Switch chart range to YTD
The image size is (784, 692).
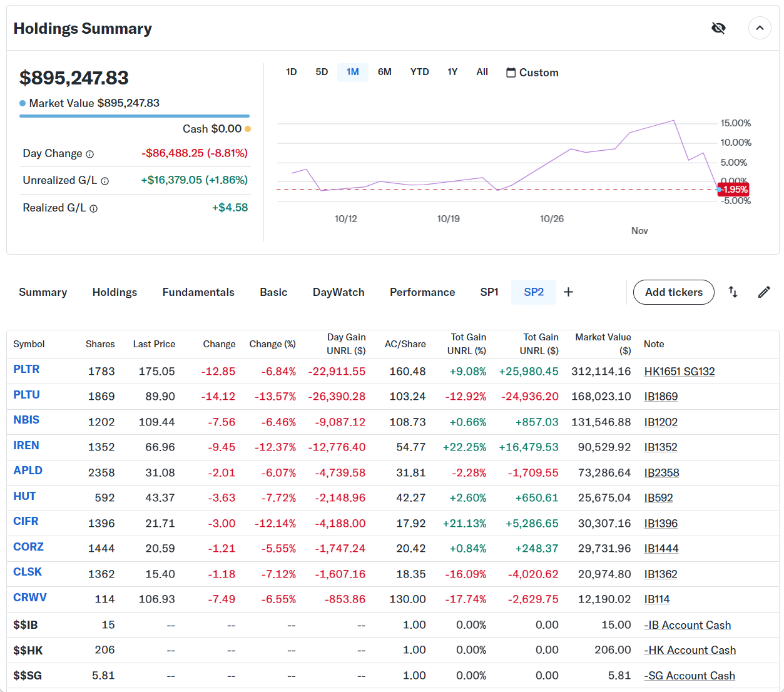coord(419,72)
